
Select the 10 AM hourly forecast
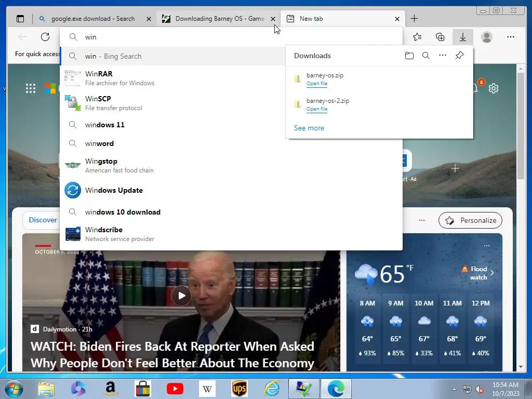(x=424, y=328)
